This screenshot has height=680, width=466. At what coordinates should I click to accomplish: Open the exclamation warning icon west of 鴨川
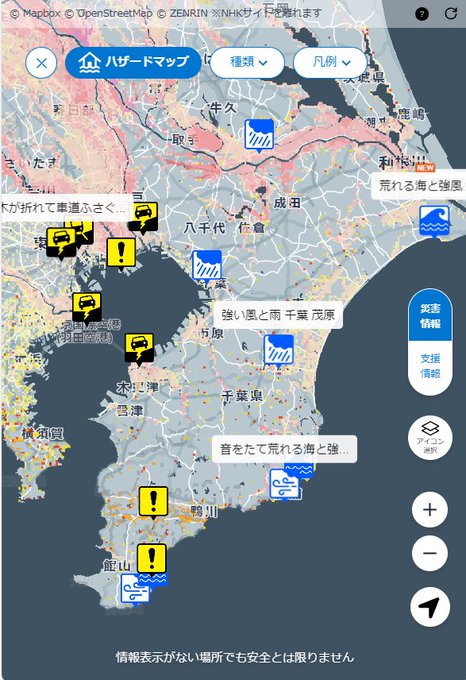point(153,503)
